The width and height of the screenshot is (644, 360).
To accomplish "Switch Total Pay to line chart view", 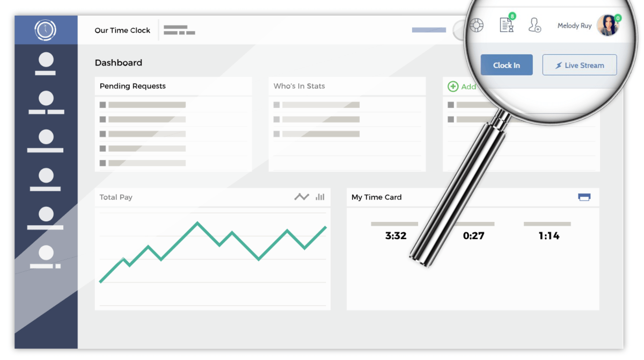I will pyautogui.click(x=302, y=197).
